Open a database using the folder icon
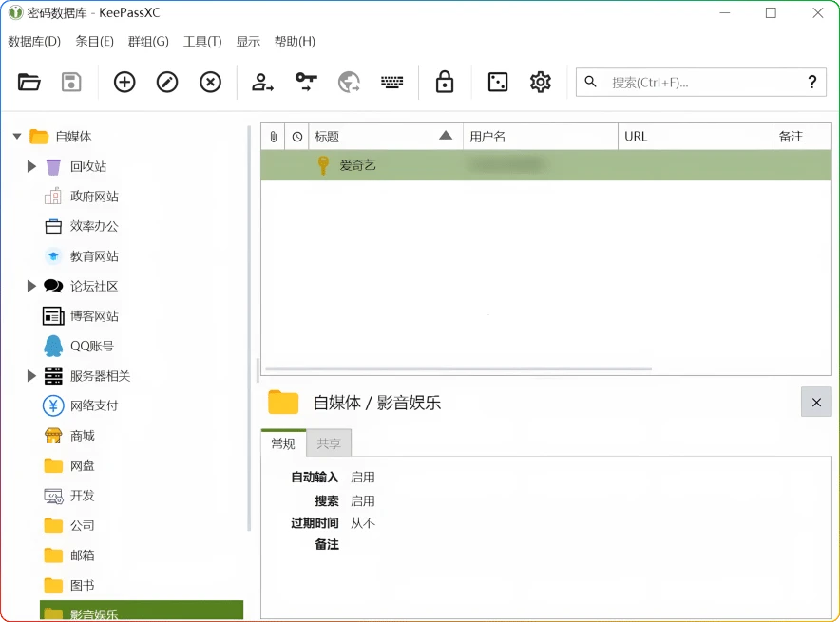The width and height of the screenshot is (840, 622). point(29,82)
